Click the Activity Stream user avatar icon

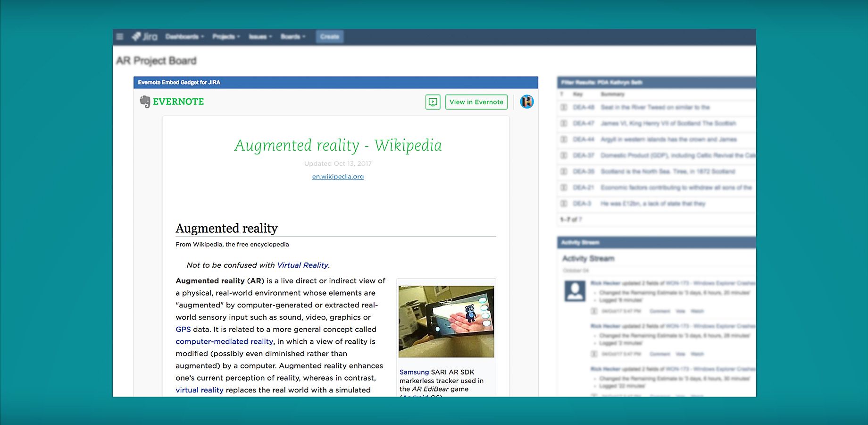575,290
